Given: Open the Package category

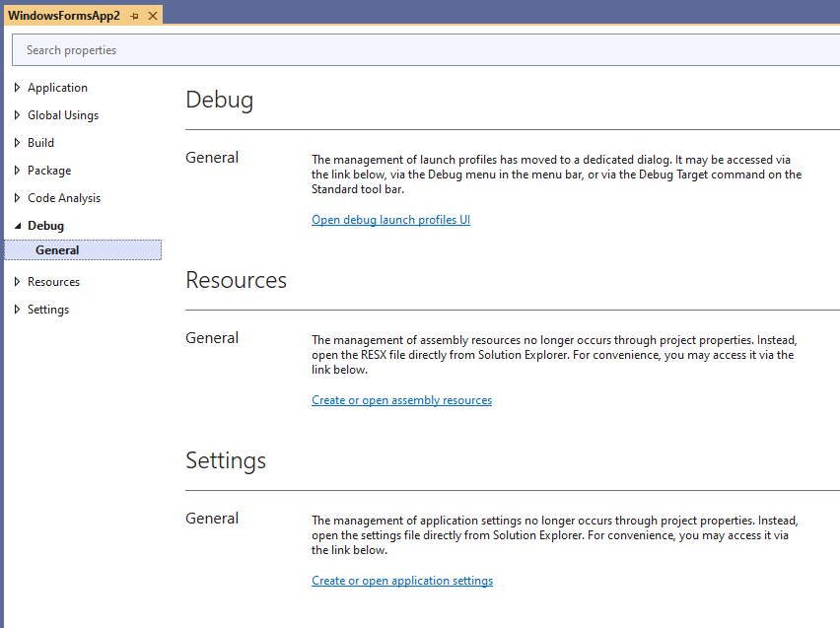Looking at the screenshot, I should pyautogui.click(x=49, y=171).
